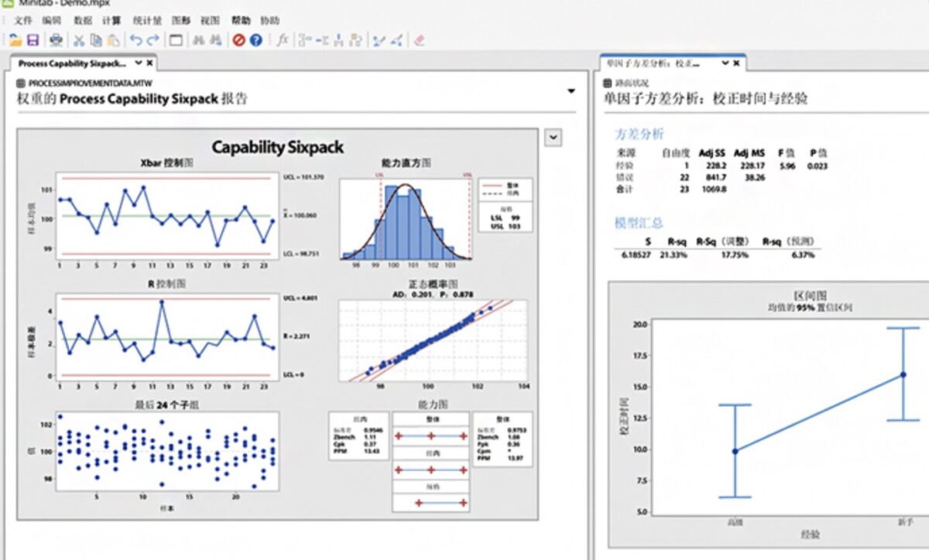Expand the chevron on Process Capability Sixpack tab
Image resolution: width=929 pixels, height=560 pixels.
(139, 63)
